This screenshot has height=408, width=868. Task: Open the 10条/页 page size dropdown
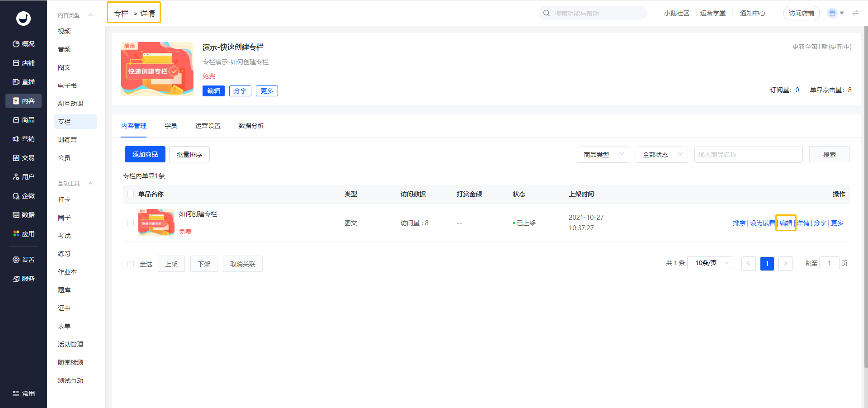click(709, 263)
